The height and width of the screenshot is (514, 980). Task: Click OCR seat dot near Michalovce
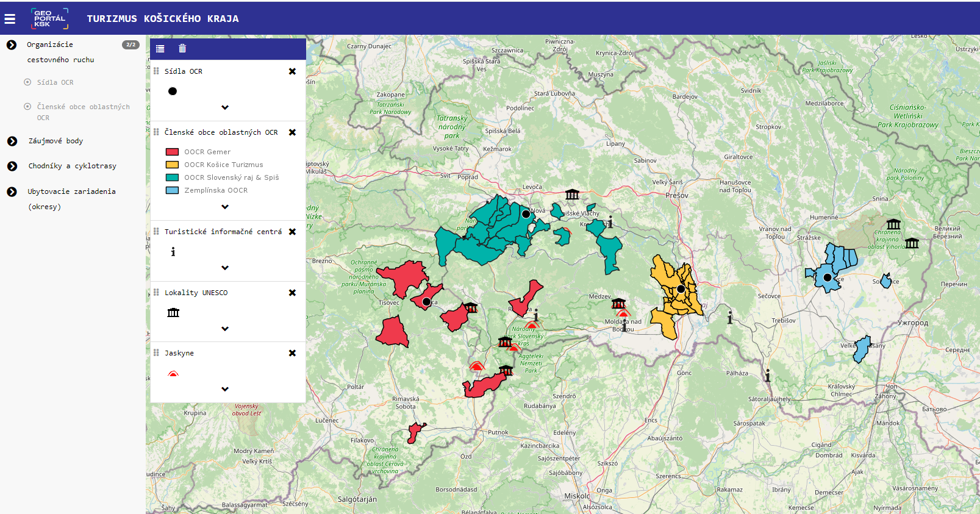click(827, 277)
